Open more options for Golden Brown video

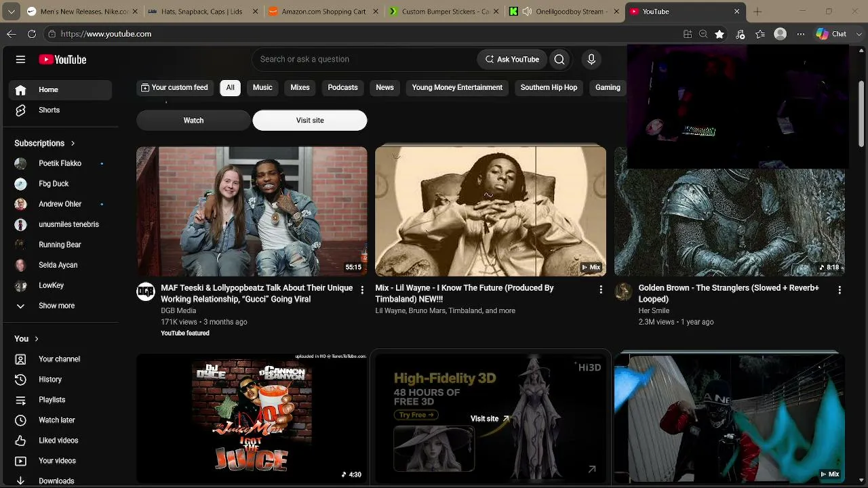click(840, 290)
